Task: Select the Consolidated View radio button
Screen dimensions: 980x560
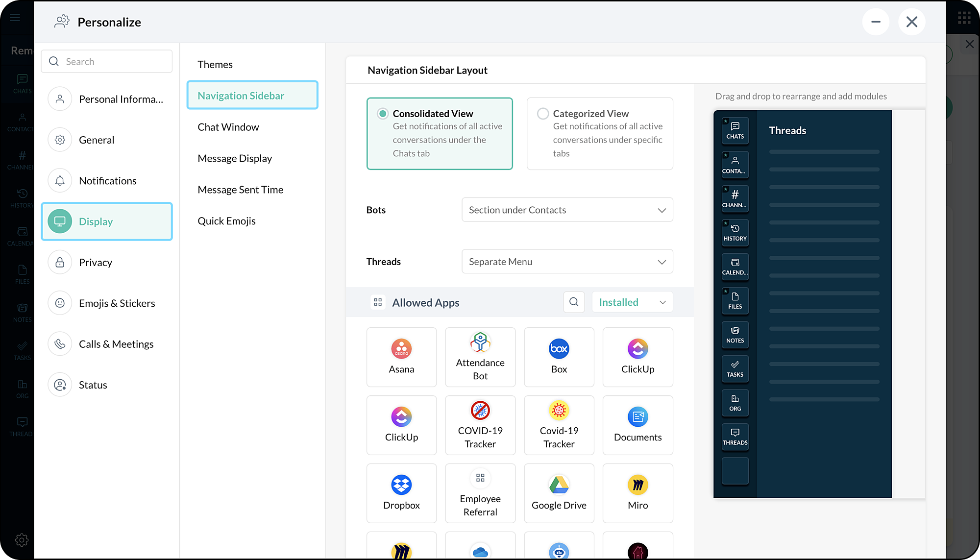Action: tap(383, 114)
